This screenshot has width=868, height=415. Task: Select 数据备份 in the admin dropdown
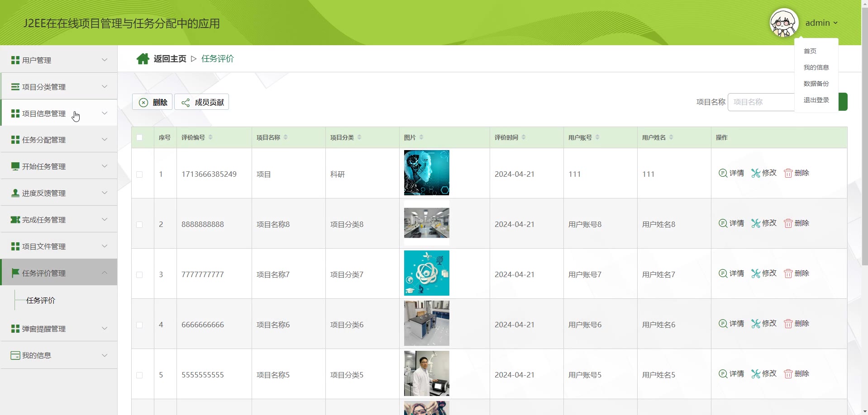(x=816, y=84)
